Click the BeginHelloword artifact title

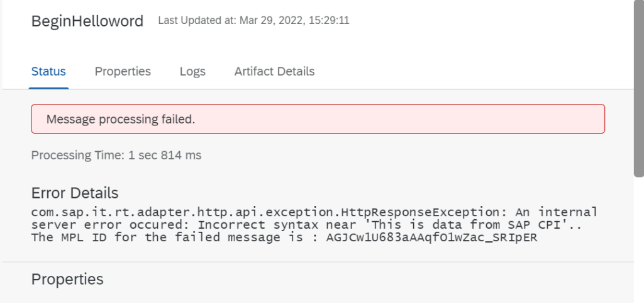pos(87,21)
